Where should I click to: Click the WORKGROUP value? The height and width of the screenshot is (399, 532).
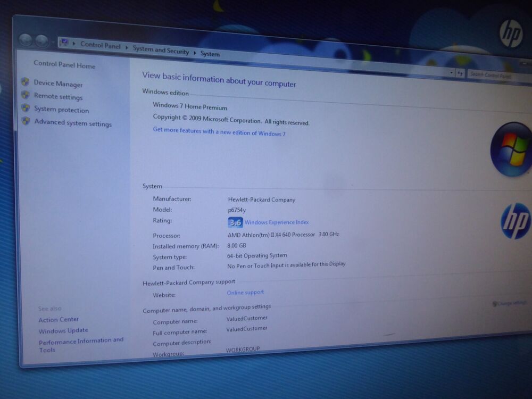coord(243,349)
